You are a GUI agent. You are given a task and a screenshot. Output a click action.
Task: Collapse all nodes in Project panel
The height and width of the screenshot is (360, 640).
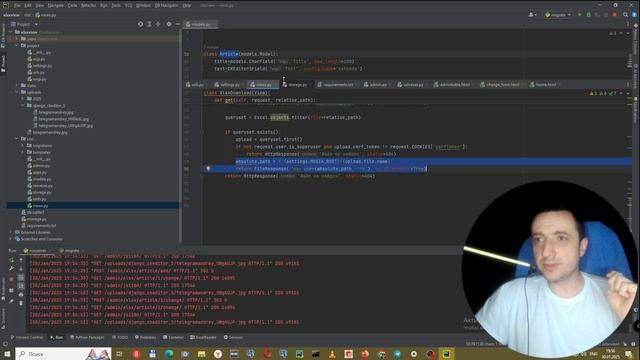coord(158,24)
